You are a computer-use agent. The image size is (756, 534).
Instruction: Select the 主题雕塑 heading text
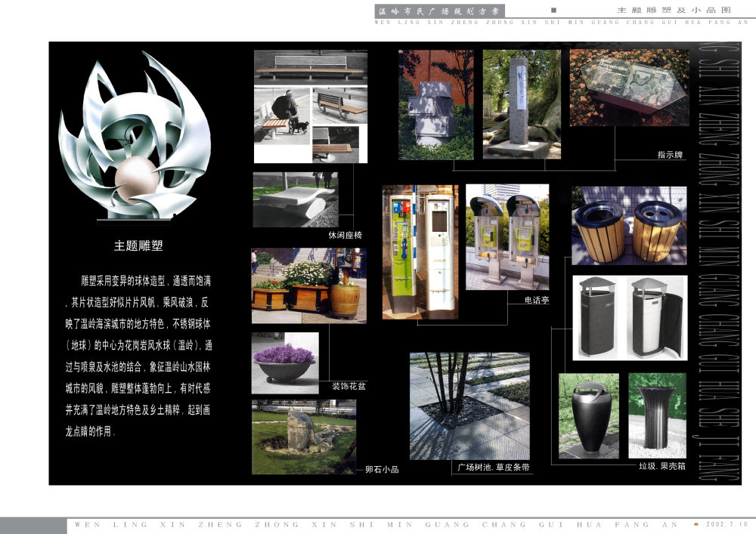pos(138,245)
